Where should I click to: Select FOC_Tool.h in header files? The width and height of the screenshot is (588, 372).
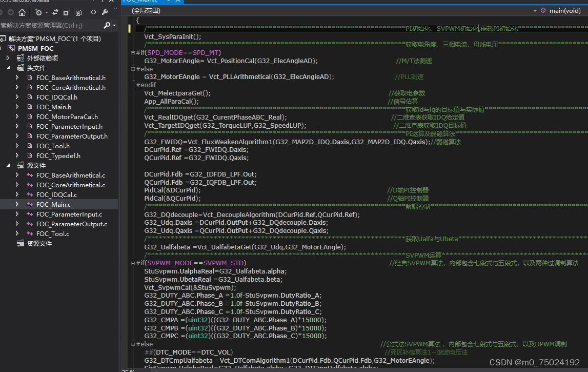click(53, 146)
